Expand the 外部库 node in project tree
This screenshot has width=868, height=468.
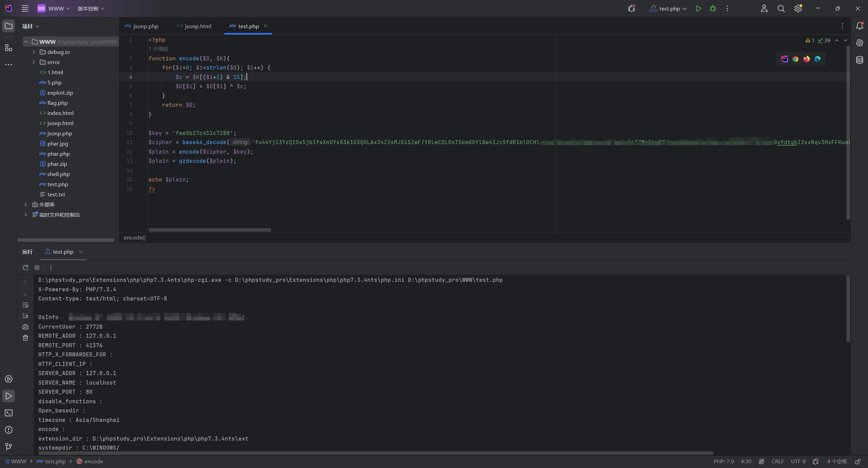click(25, 204)
